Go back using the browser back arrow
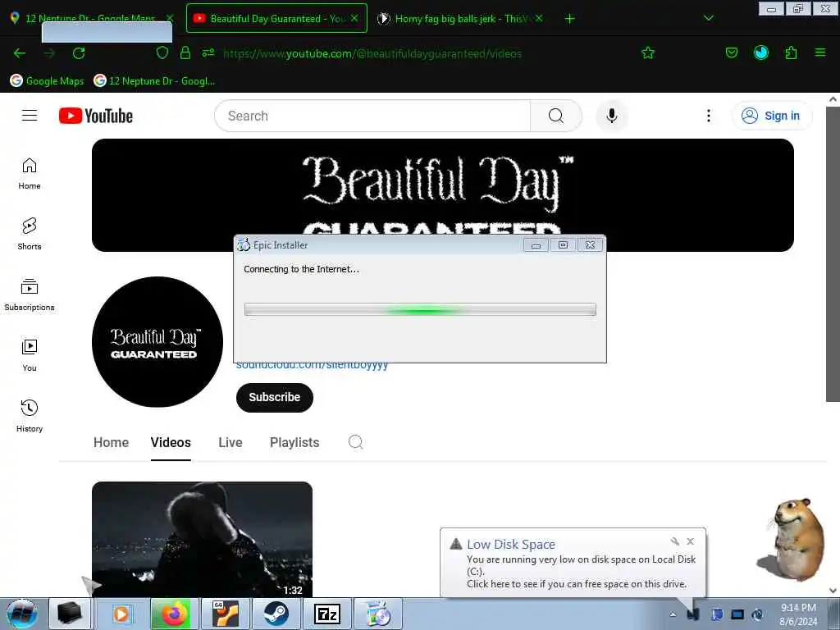The image size is (840, 630). 20,53
